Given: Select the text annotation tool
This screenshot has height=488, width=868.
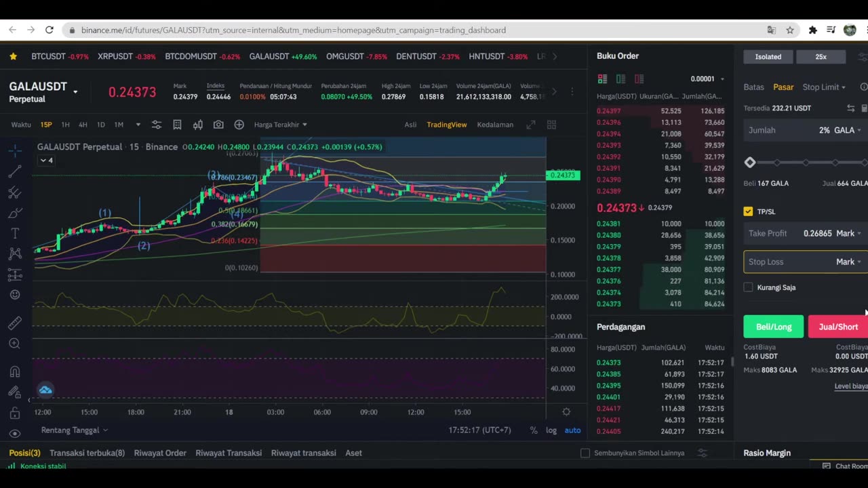Looking at the screenshot, I should 15,233.
